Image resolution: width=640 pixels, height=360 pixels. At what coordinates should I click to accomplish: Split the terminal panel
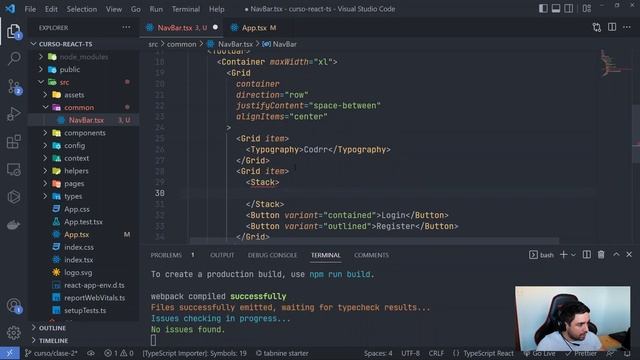pos(587,255)
